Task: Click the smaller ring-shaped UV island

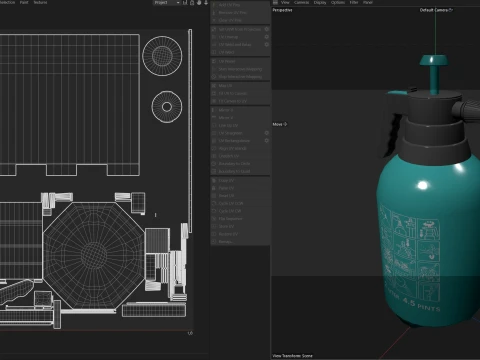Action: coord(167,107)
